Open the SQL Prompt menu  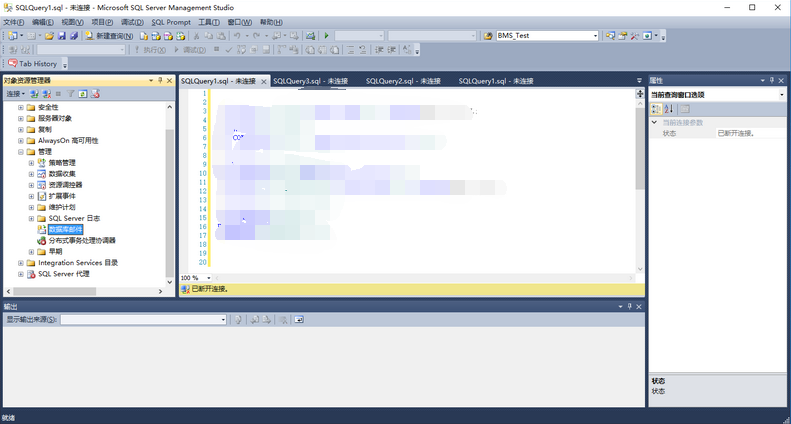[x=171, y=22]
